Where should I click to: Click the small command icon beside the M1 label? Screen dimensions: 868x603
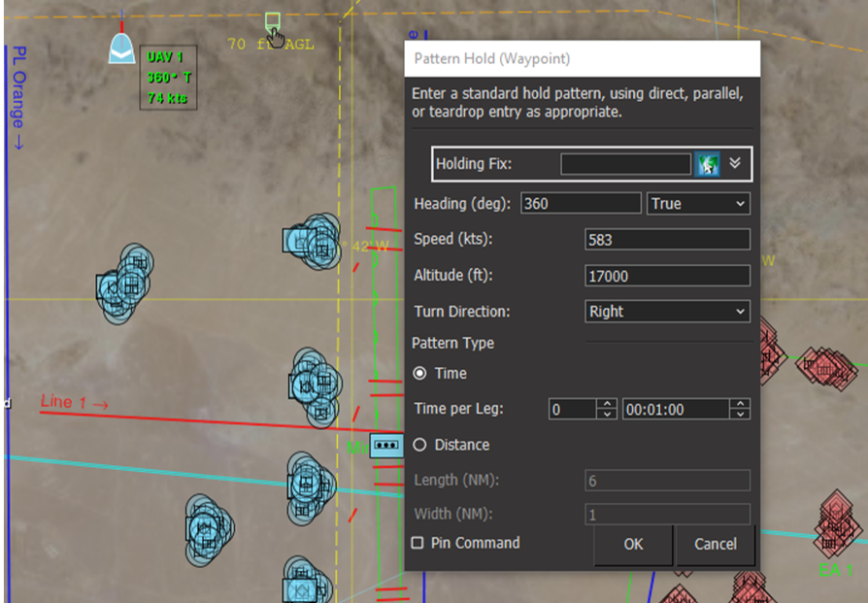(386, 446)
